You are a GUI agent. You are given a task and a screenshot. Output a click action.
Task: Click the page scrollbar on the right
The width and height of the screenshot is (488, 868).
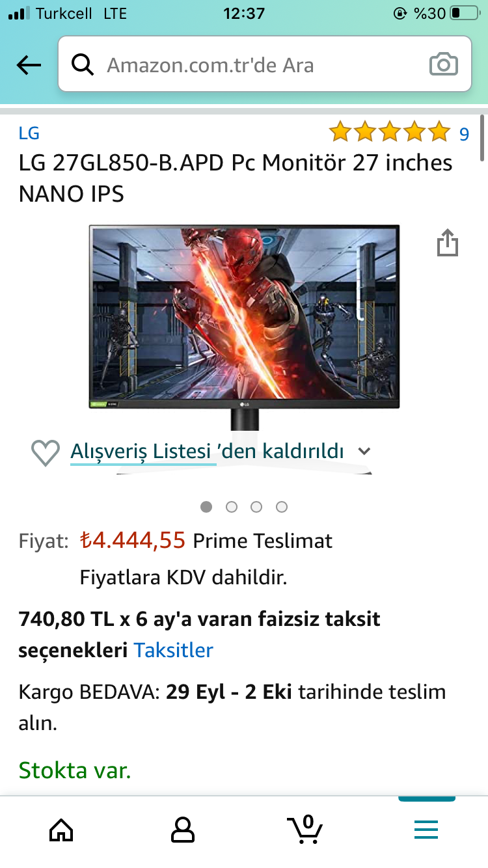482,138
